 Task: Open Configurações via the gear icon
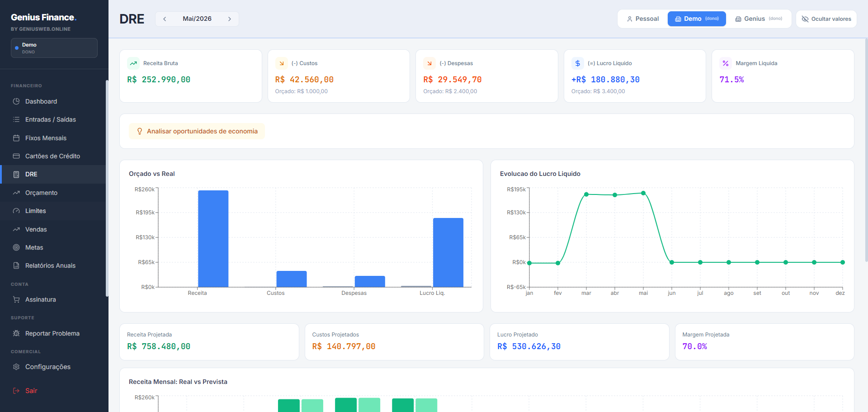point(16,367)
